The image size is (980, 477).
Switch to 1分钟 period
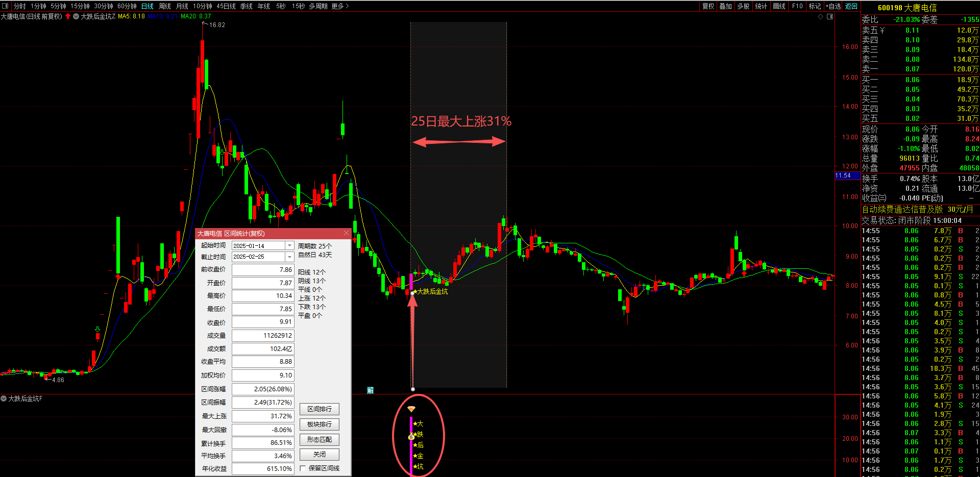[38, 6]
